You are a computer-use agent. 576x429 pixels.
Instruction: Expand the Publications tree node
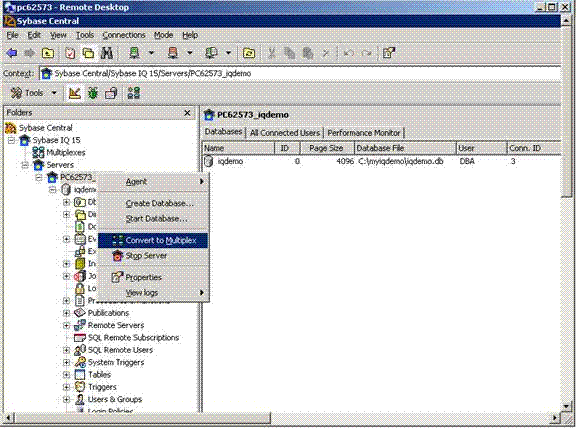pyautogui.click(x=66, y=313)
